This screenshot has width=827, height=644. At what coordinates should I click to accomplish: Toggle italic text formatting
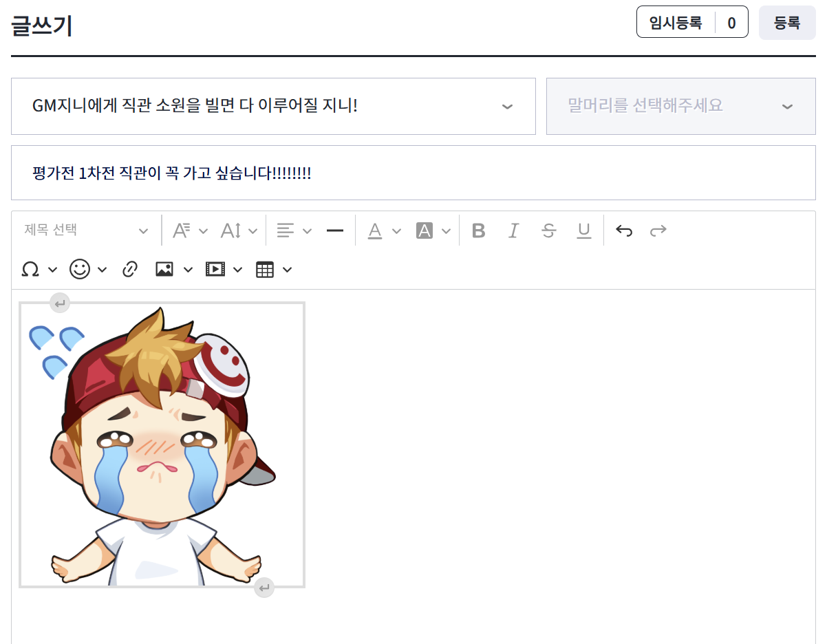(513, 230)
